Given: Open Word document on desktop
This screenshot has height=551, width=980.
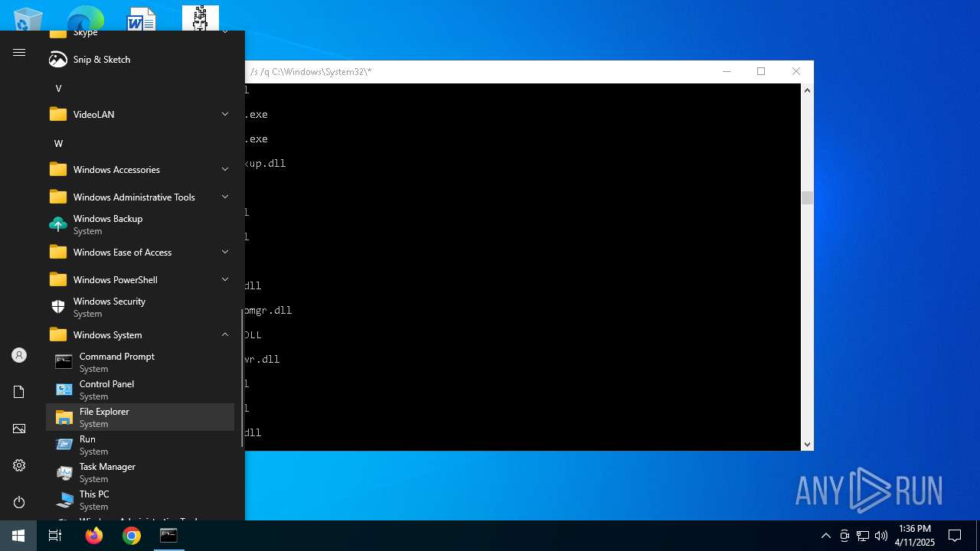Looking at the screenshot, I should (142, 18).
